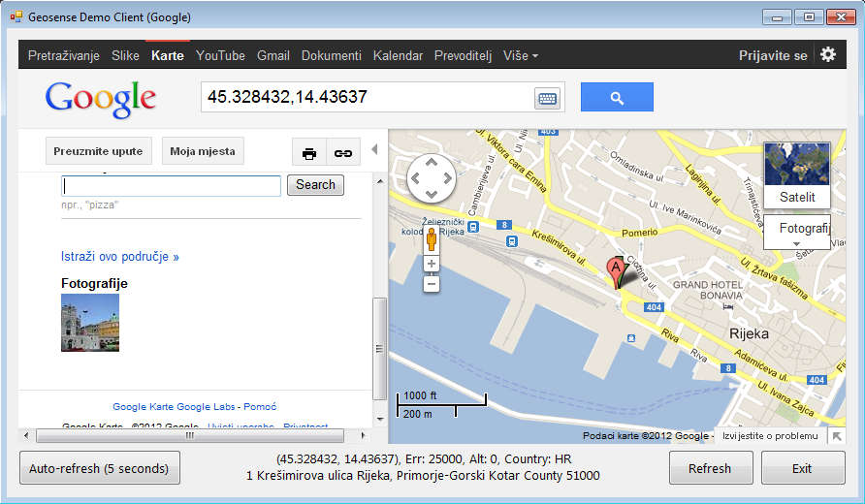Click the map pan navigation control
Screen dimensions: 865x504
pos(431,177)
